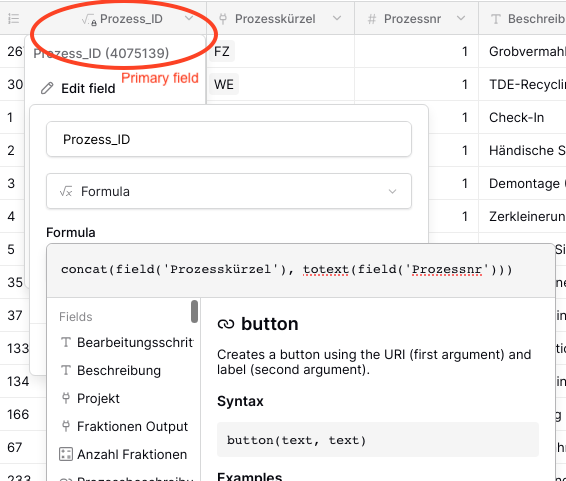
Task: Choose Edit field from the context menu
Action: coord(88,88)
